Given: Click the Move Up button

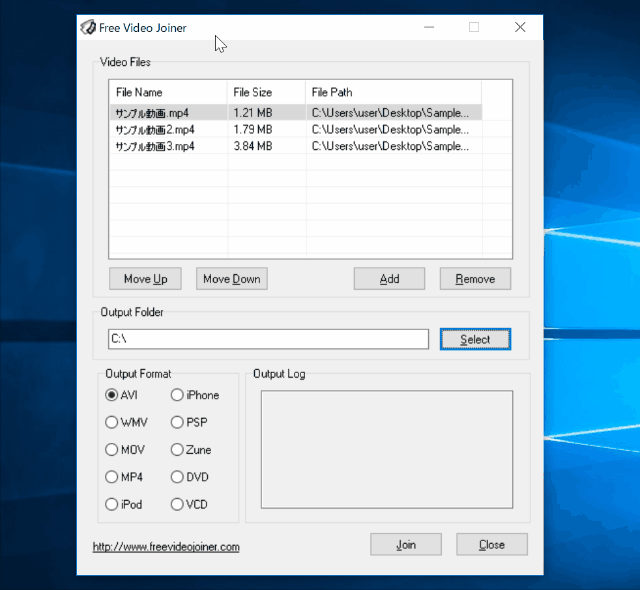Looking at the screenshot, I should [x=145, y=279].
